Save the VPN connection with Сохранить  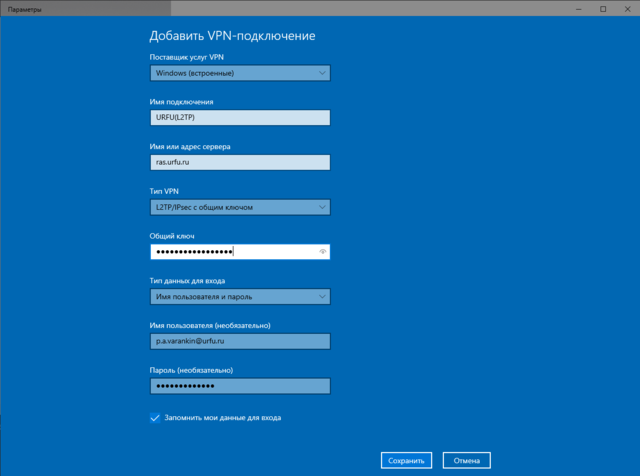(406, 460)
